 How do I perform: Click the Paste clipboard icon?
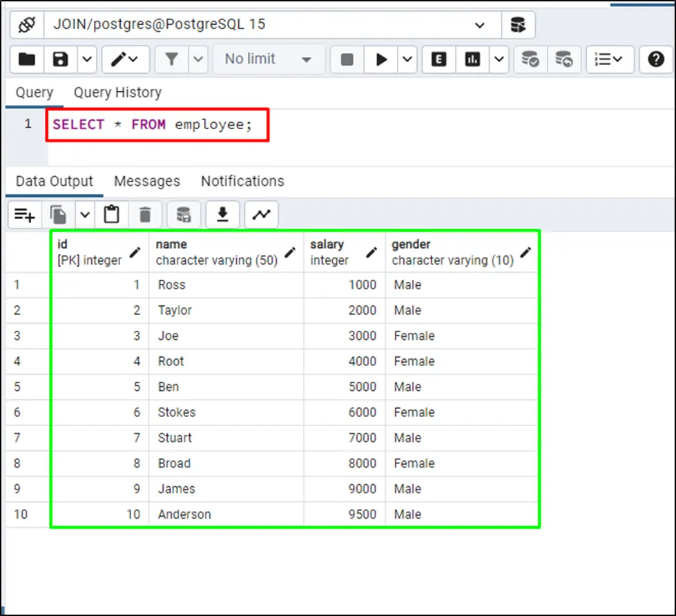pos(111,215)
